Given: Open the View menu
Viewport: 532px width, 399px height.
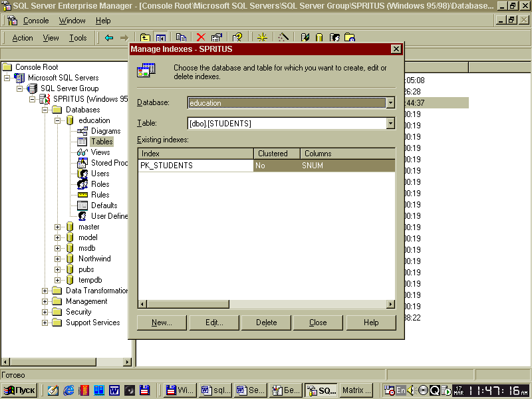Looking at the screenshot, I should pos(51,38).
